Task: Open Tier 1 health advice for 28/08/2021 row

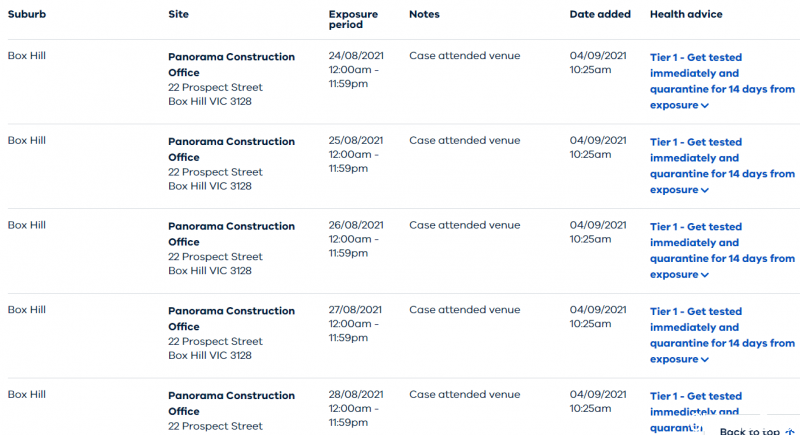Action: point(695,412)
